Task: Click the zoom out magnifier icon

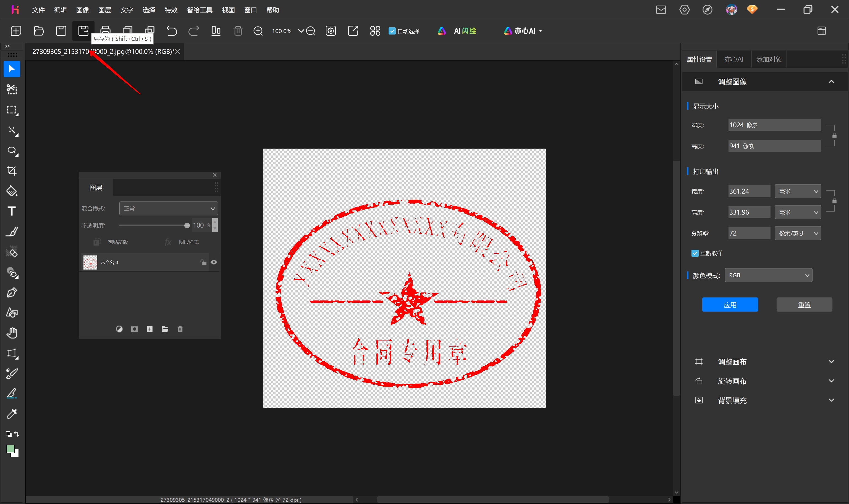Action: [311, 31]
